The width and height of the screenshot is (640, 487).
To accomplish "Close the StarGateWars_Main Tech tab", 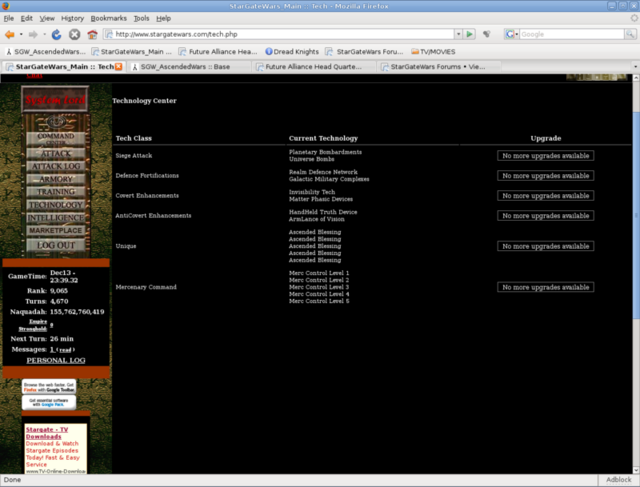I will coord(120,67).
